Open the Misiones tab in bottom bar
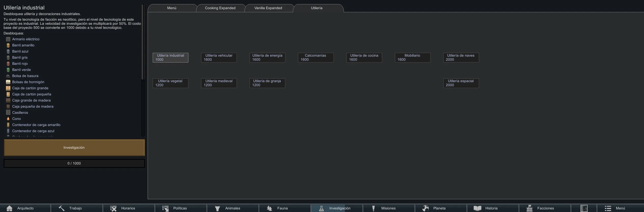Screen dimensions: 644x212 [x=388, y=208]
